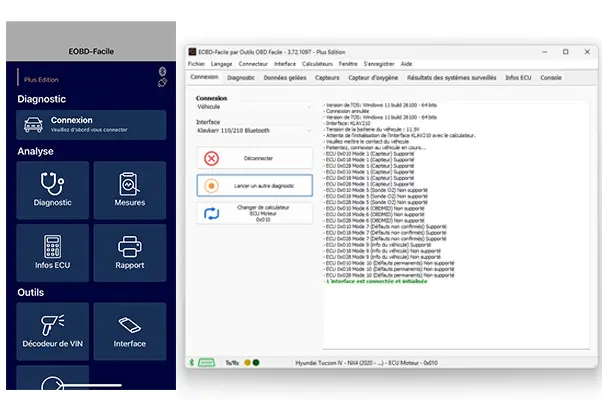
Task: Open the Interface menu in menu bar
Action: point(285,64)
